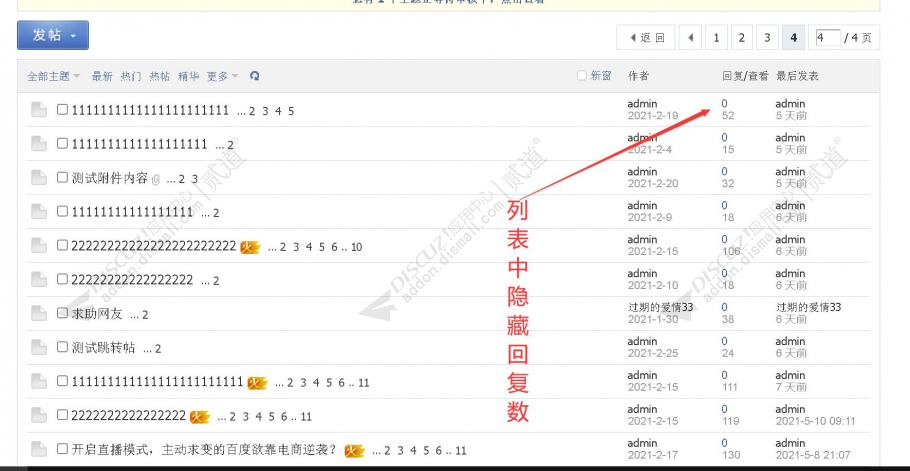Check the box of the 106-views thread

coord(62,245)
